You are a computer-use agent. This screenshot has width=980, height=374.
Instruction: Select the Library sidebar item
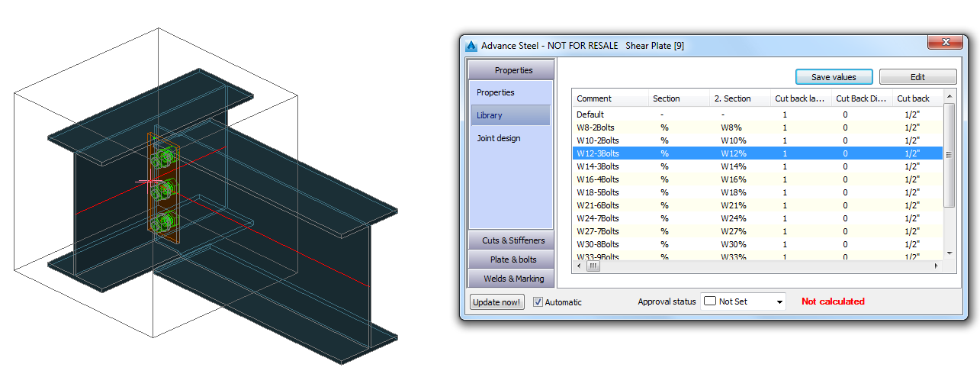click(x=510, y=115)
